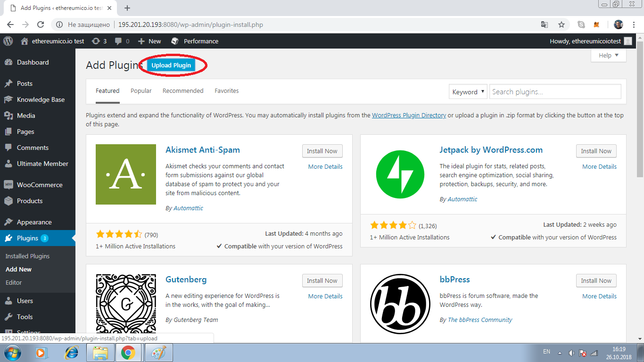Screen dimensions: 644x362
Task: View More Details for Akismet
Action: (x=325, y=166)
